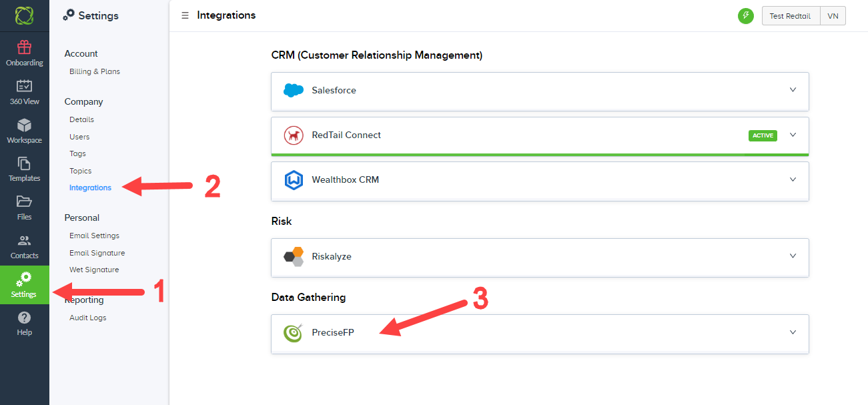Click the ACTIVE badge on RedTail Connect
Screen dimensions: 868x405
pos(763,135)
